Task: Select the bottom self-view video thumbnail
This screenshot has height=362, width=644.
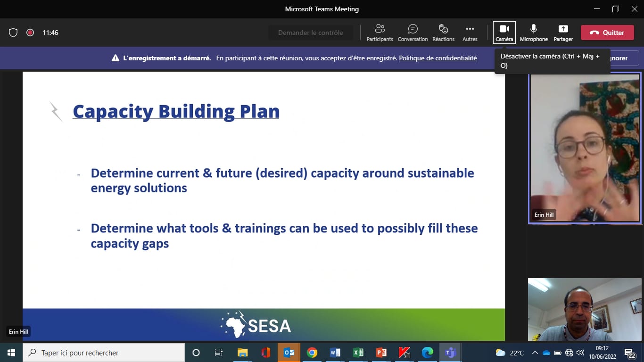Action: click(585, 309)
